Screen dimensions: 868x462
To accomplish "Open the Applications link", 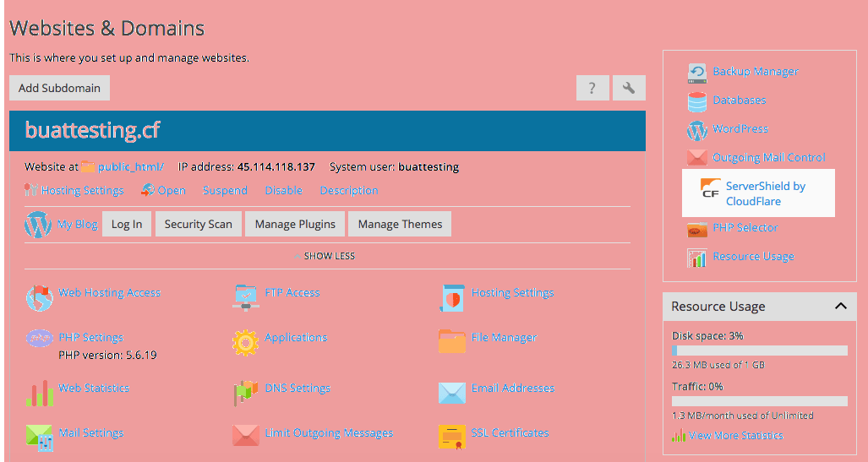I will pyautogui.click(x=296, y=338).
